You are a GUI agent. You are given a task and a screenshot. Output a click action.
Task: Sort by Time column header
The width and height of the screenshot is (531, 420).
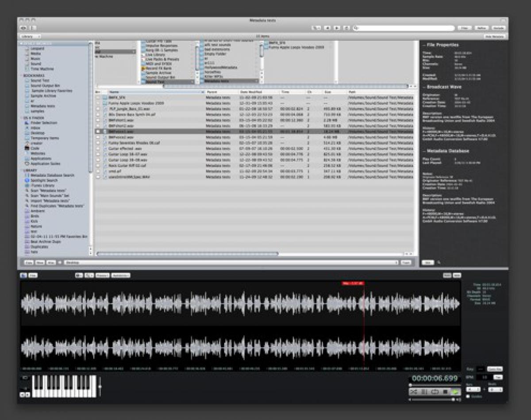[x=292, y=92]
